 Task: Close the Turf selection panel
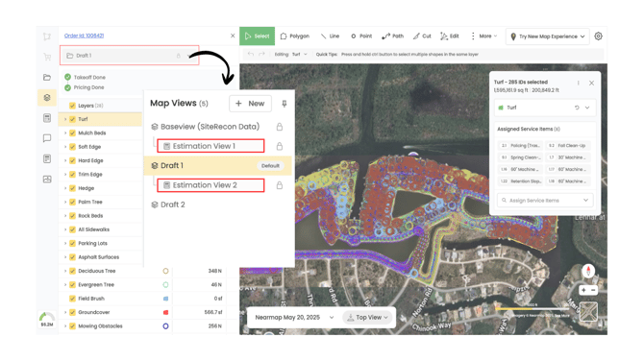(591, 83)
